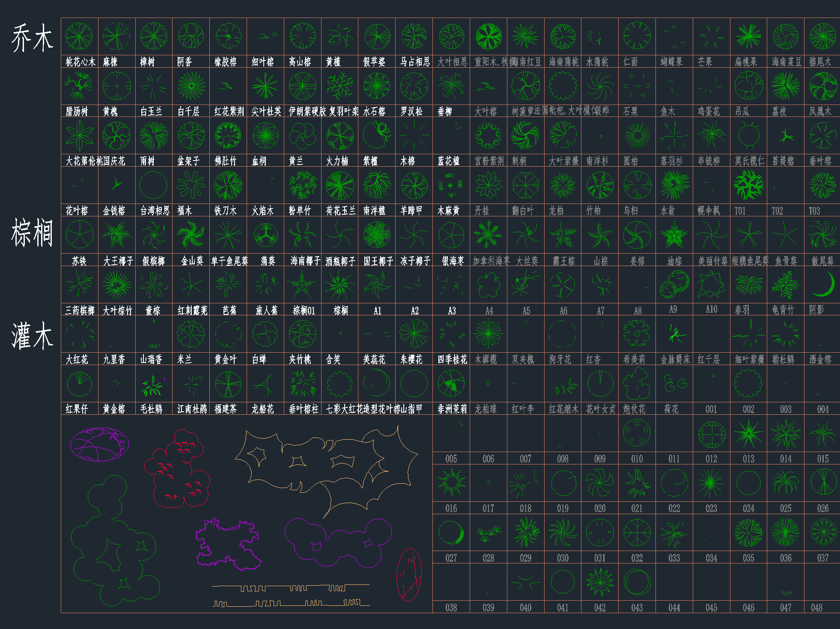Select the double ring symbol above 043
840x629 pixels.
(x=637, y=582)
